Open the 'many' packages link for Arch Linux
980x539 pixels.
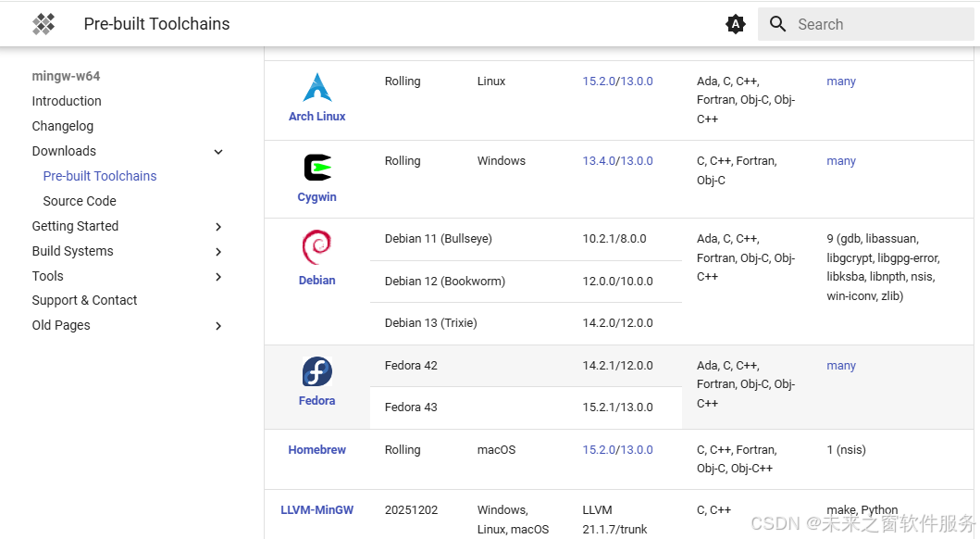(x=840, y=81)
